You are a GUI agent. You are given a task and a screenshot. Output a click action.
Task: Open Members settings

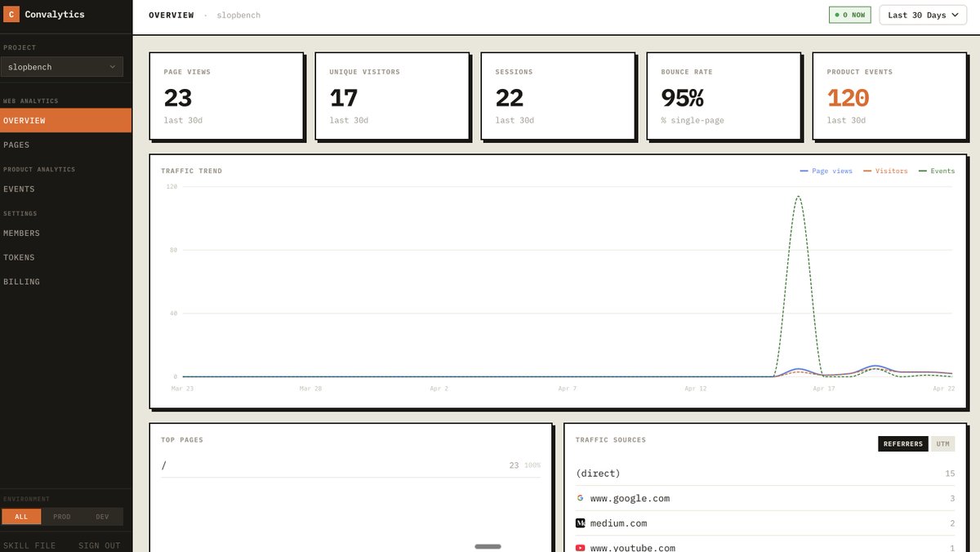[65, 234]
